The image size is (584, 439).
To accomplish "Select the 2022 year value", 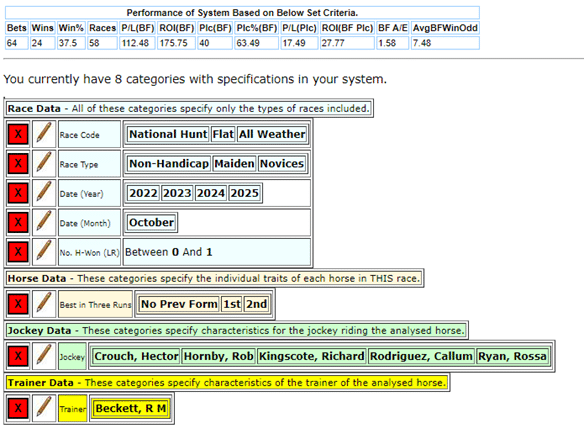I will point(143,193).
